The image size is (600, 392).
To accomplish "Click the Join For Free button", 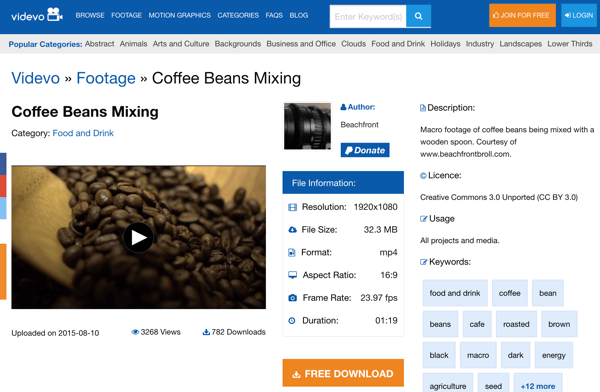I will tap(522, 15).
